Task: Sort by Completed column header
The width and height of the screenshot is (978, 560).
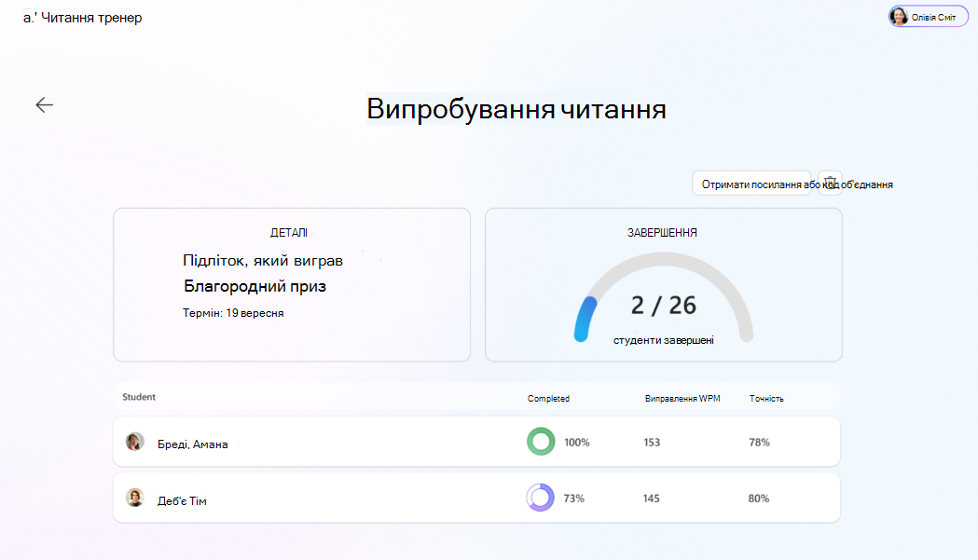Action: pos(548,399)
